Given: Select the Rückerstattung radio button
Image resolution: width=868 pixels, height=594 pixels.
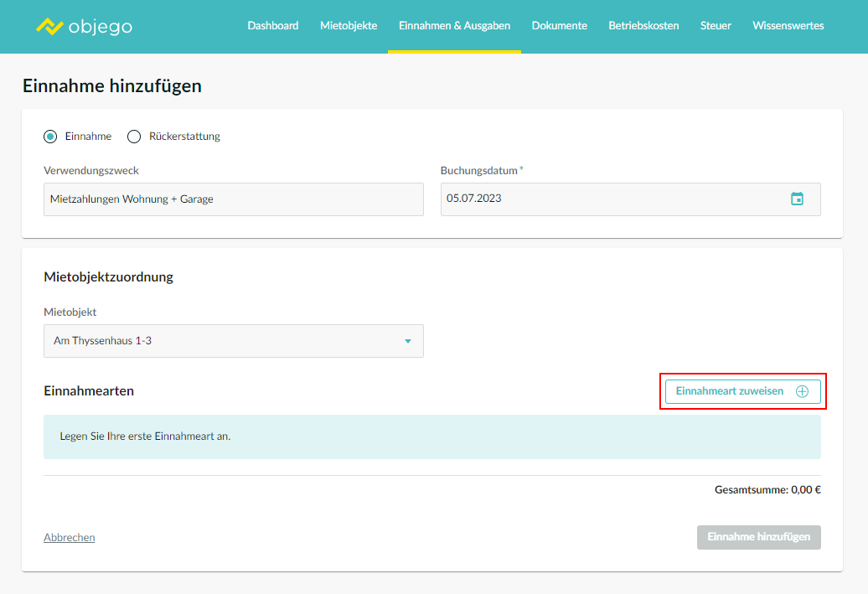Looking at the screenshot, I should [134, 137].
